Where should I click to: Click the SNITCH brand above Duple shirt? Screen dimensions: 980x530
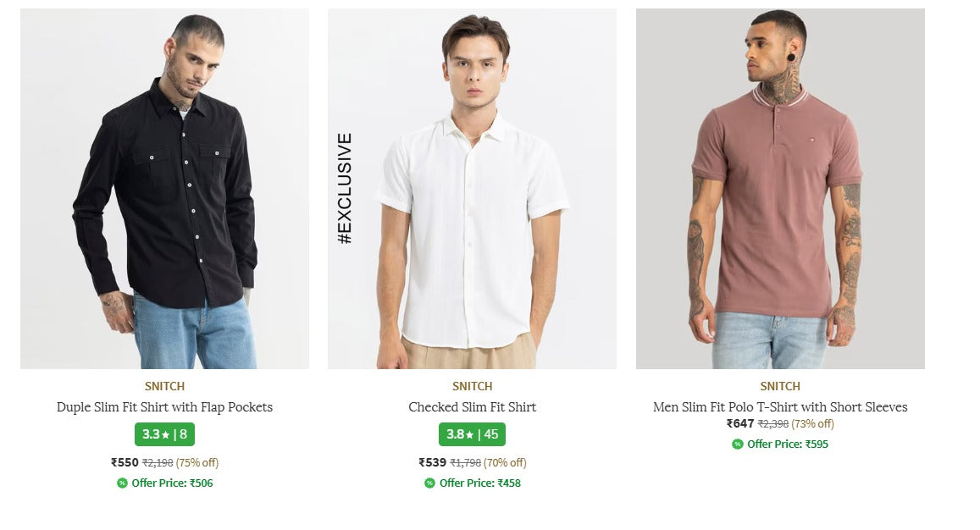click(x=164, y=387)
